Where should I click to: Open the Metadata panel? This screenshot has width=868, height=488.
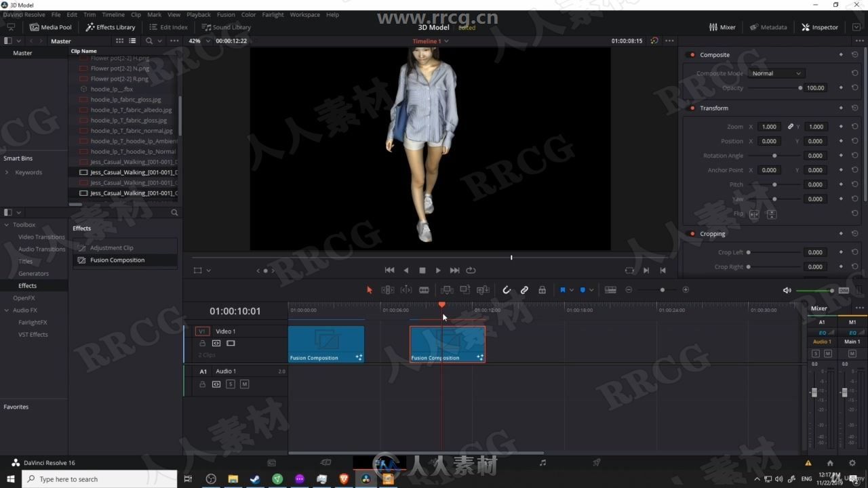(768, 27)
